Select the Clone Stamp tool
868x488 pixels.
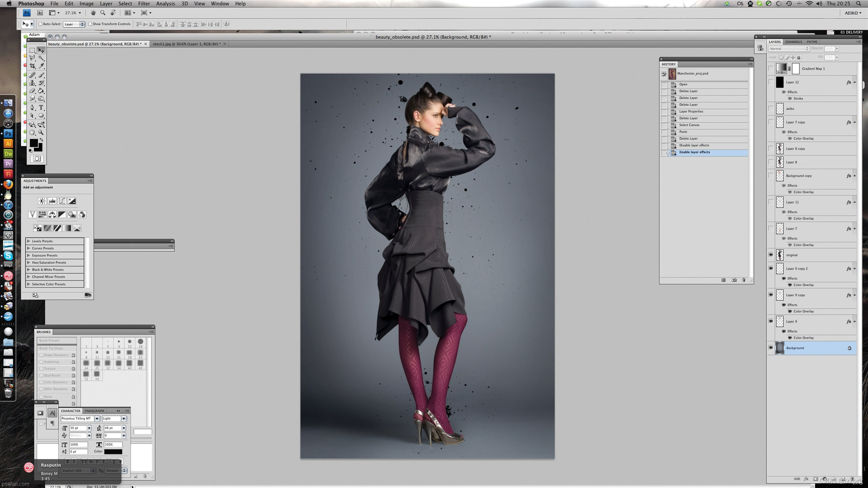click(x=32, y=83)
